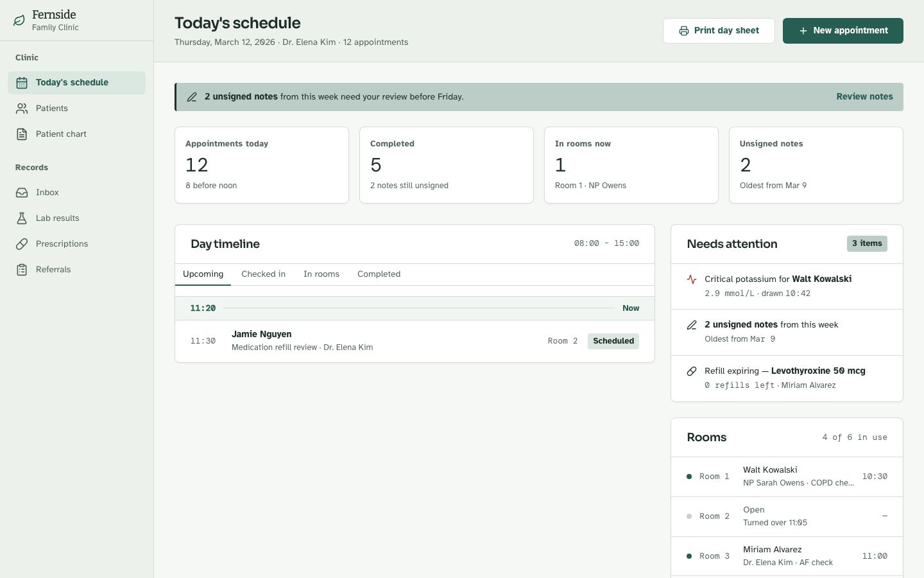Screen dimensions: 924x578
Task: Click the flask icon for Lab results
Action: [22, 218]
